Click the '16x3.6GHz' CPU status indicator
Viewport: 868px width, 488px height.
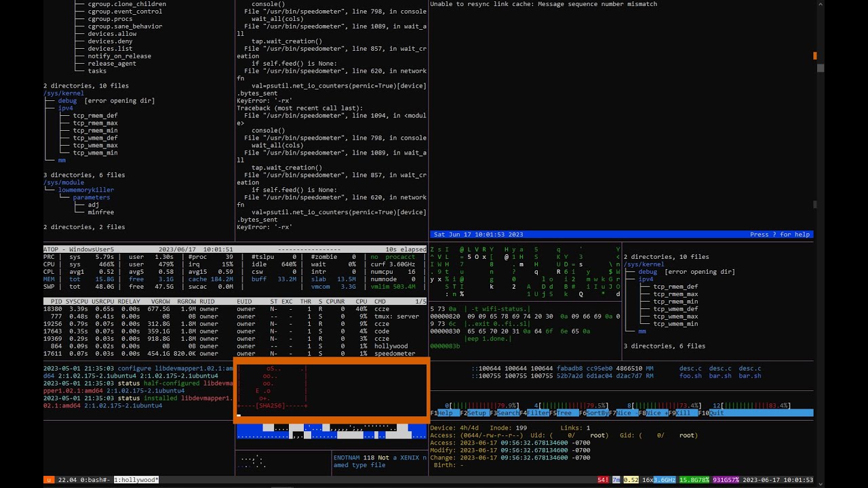pyautogui.click(x=659, y=480)
